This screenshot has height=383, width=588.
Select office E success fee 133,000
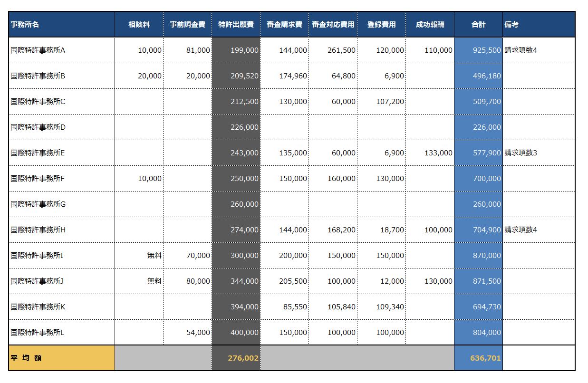(x=430, y=153)
